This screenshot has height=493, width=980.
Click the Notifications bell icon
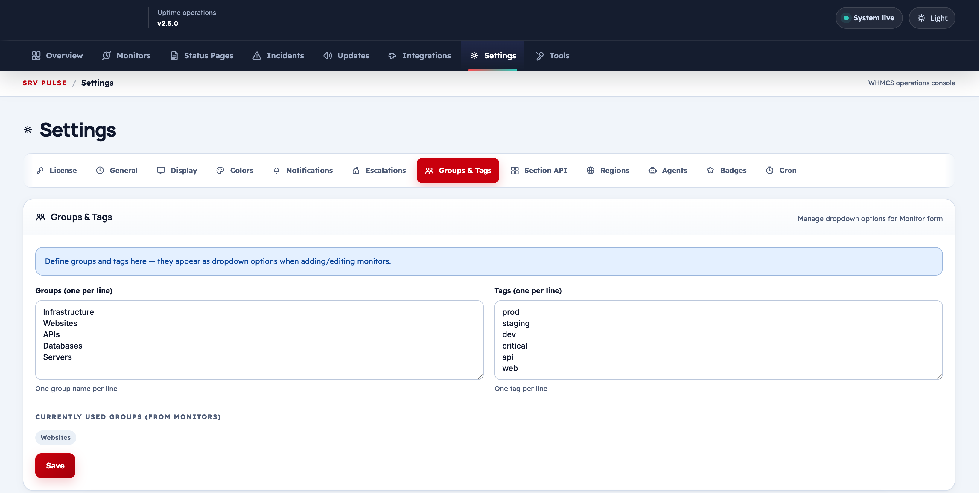pos(277,171)
